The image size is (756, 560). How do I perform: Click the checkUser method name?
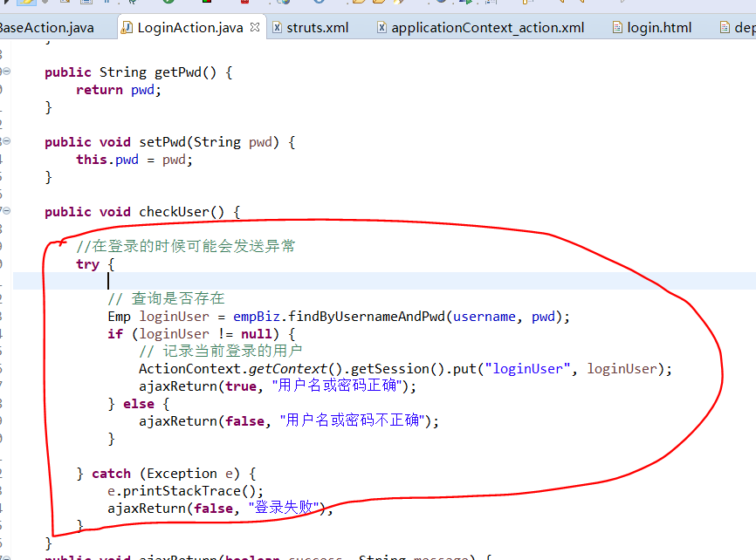click(x=174, y=212)
